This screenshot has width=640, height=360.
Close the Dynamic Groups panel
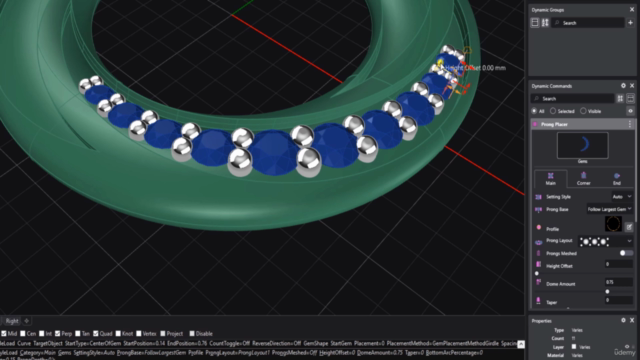(x=632, y=9)
